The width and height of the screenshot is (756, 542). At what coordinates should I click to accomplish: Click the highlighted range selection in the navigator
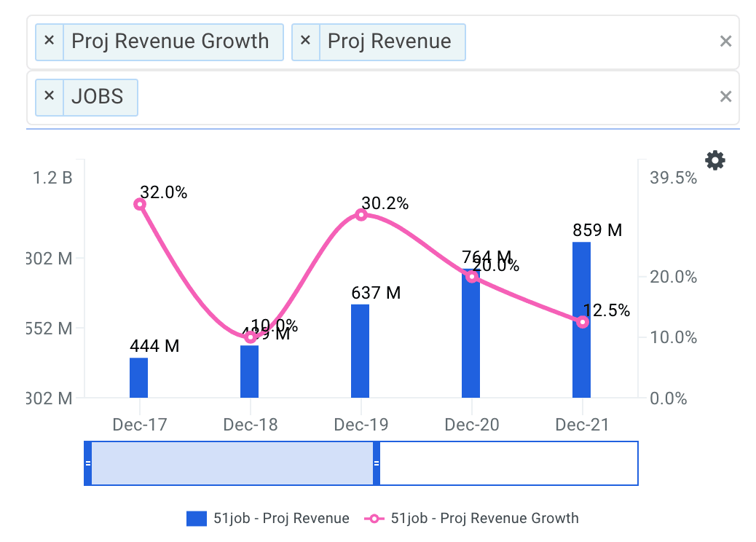tap(232, 463)
